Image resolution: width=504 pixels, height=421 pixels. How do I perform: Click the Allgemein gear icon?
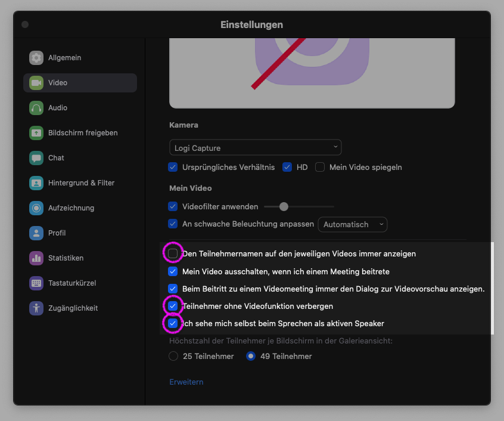click(x=36, y=58)
